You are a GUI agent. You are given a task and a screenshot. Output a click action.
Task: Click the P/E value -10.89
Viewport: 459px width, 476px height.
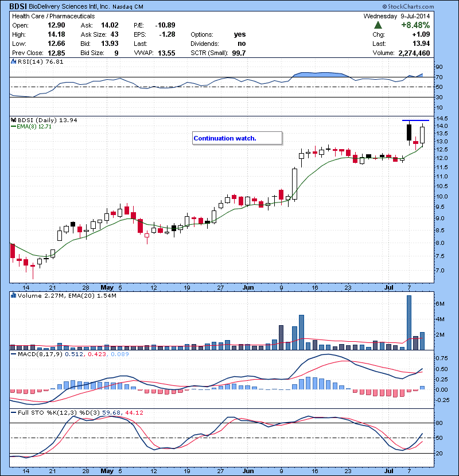click(165, 25)
